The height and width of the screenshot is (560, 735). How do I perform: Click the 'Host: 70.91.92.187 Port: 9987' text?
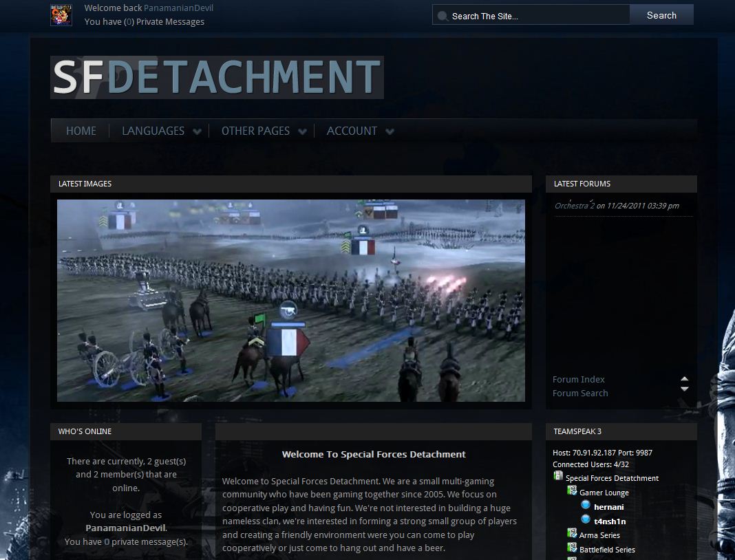[602, 453]
